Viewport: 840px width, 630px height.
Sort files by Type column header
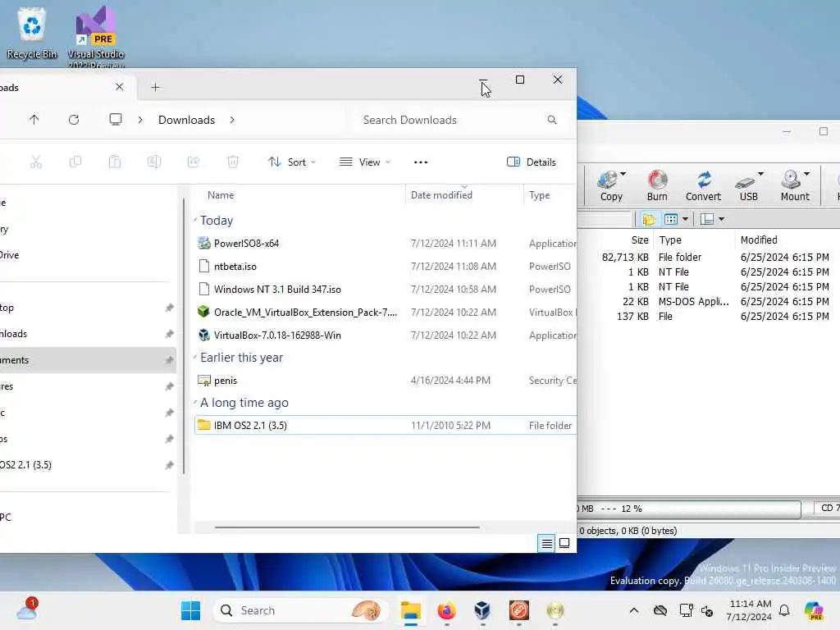pos(540,195)
